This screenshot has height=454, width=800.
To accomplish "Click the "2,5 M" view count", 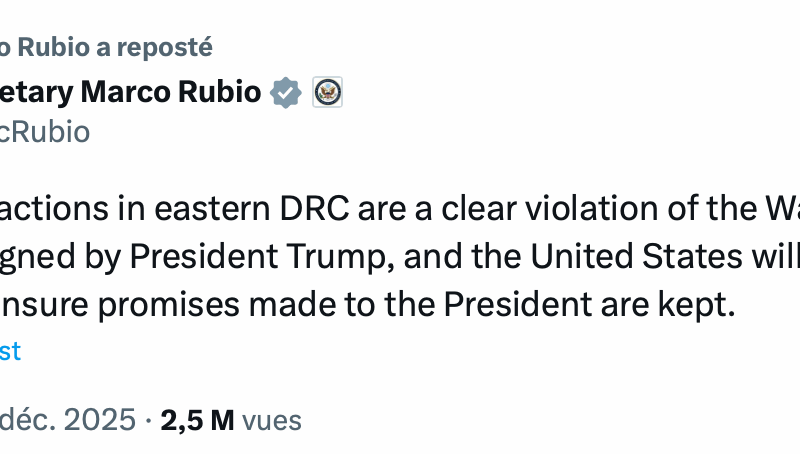I will point(197,420).
